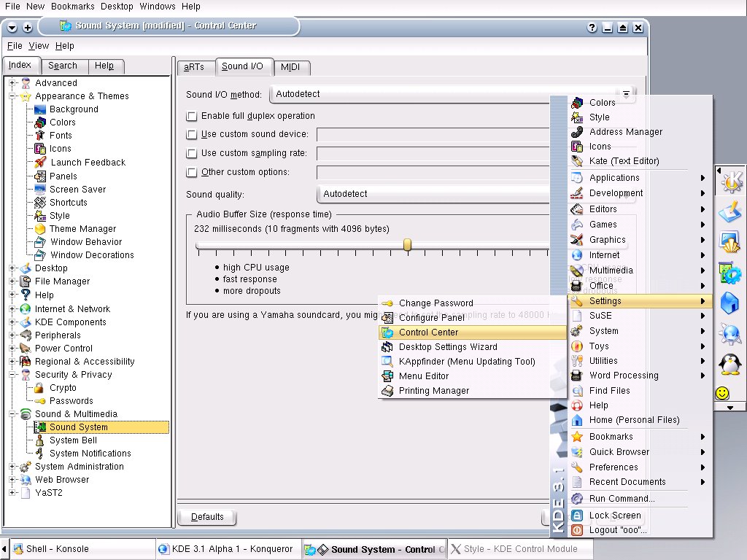Viewport: 747px width, 560px height.
Task: Click the Colors icon under Appearance & Themes
Action: click(x=40, y=122)
